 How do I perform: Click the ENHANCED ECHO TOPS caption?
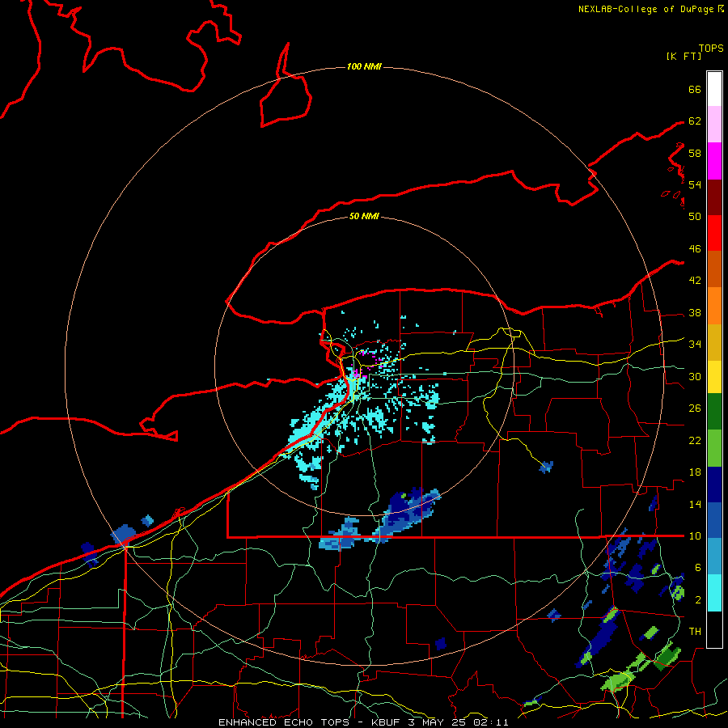point(284,722)
